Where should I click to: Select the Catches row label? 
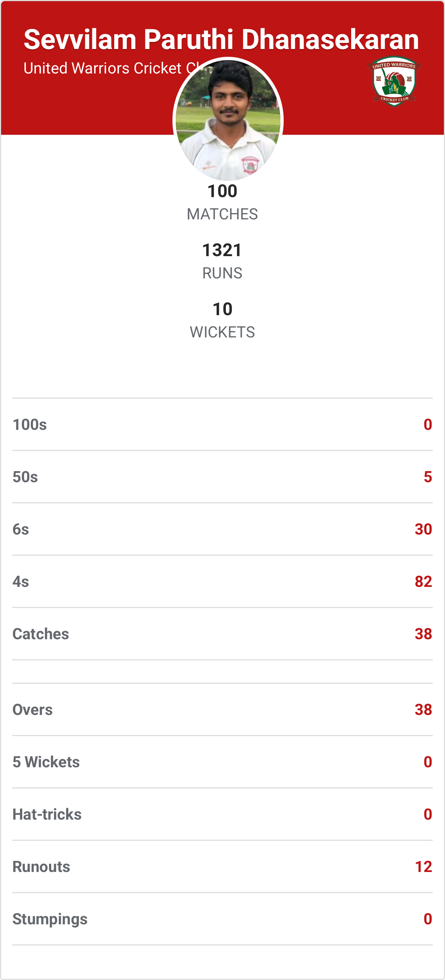click(x=41, y=634)
